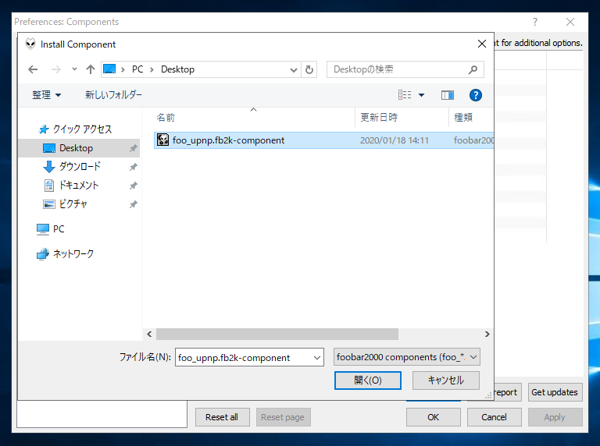
Task: Open ダウンロード in navigation pane
Action: 80,166
